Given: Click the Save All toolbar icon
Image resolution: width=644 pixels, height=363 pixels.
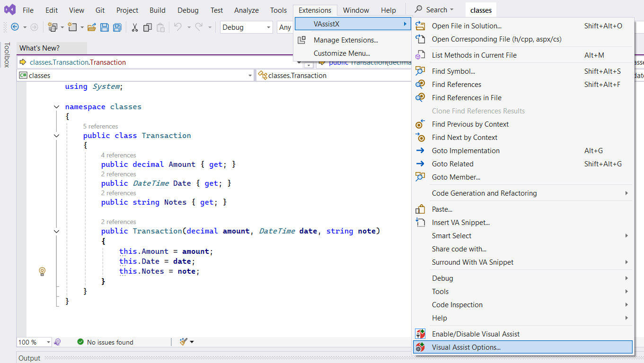Looking at the screenshot, I should [117, 27].
